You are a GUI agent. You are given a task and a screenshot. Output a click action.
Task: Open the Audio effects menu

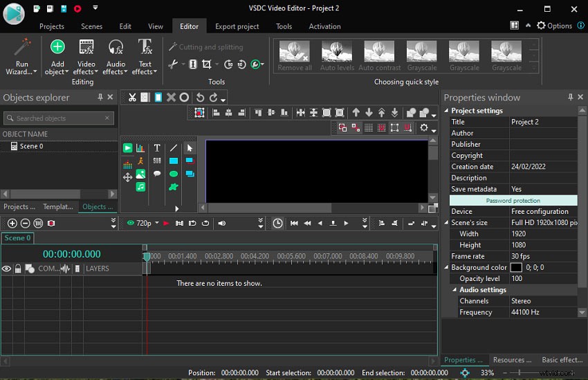(x=116, y=55)
